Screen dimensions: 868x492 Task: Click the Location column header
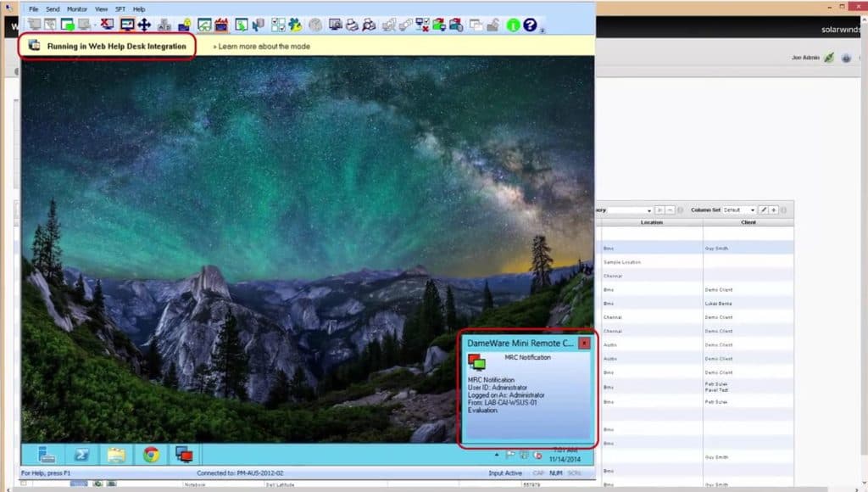click(x=652, y=223)
